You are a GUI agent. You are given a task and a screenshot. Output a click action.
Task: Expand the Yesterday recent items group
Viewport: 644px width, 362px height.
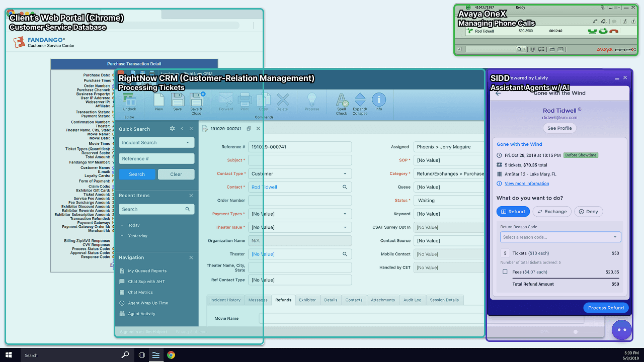(x=122, y=236)
